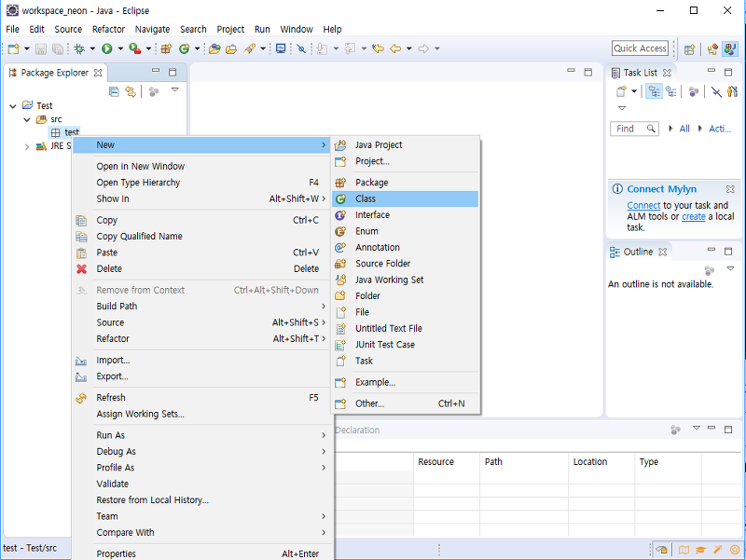
Task: Click the JUnit Test Case icon
Action: point(340,345)
